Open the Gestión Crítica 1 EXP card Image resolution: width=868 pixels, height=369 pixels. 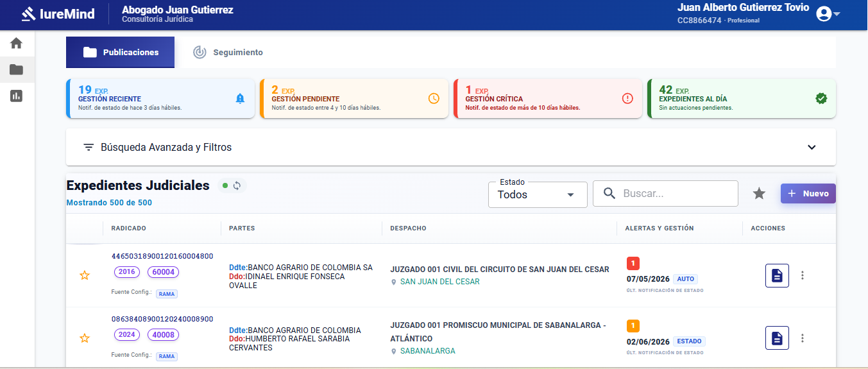[548, 99]
